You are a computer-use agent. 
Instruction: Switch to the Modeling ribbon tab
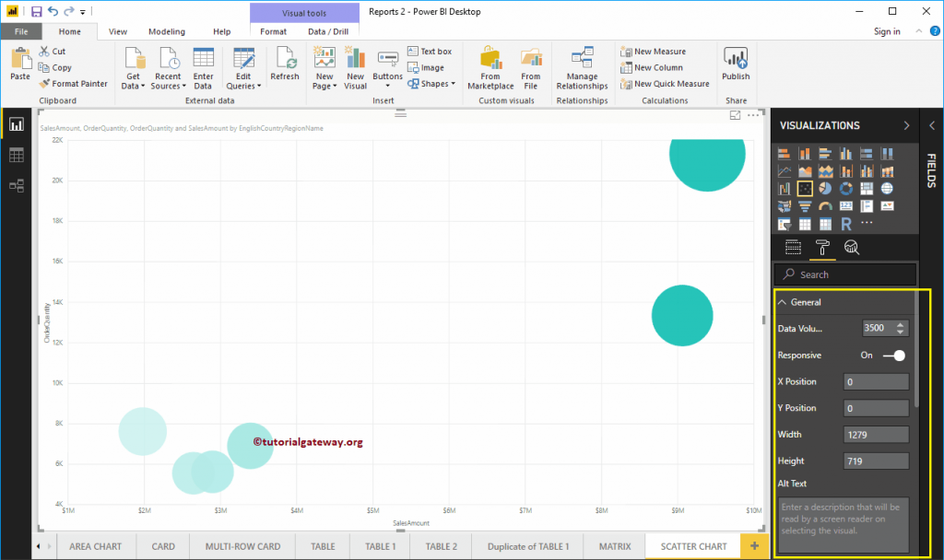[166, 30]
